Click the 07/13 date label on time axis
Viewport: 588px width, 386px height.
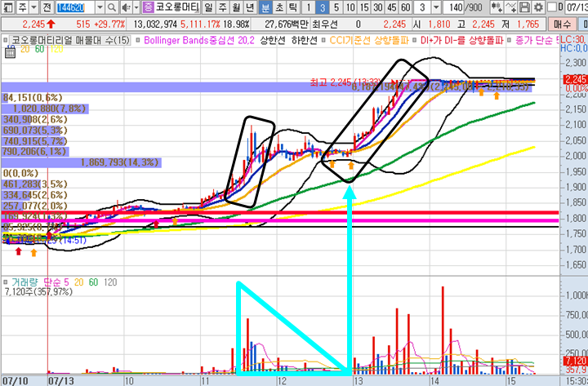click(60, 381)
